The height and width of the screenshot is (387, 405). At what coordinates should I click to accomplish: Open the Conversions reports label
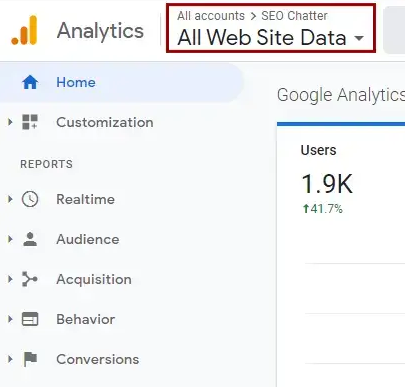point(98,359)
